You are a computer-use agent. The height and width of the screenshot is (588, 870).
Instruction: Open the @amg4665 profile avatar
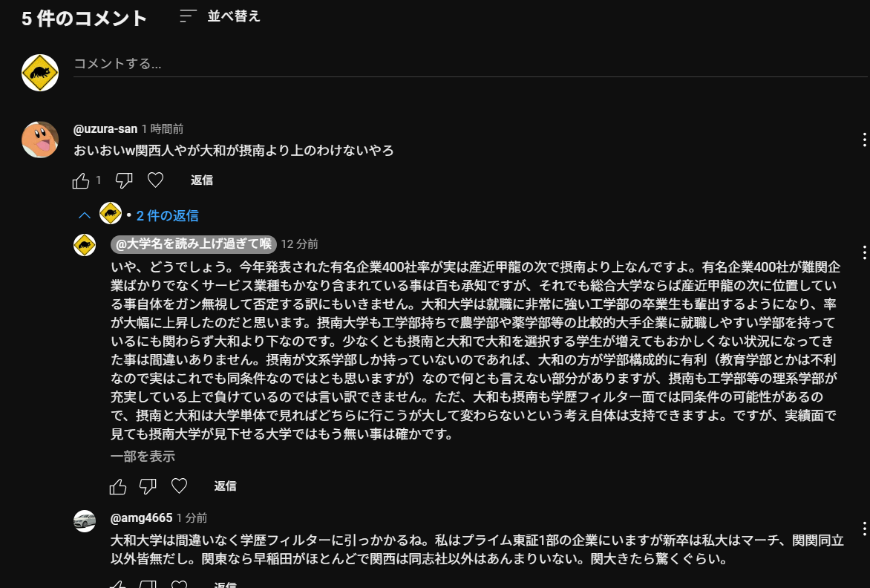[x=85, y=521]
